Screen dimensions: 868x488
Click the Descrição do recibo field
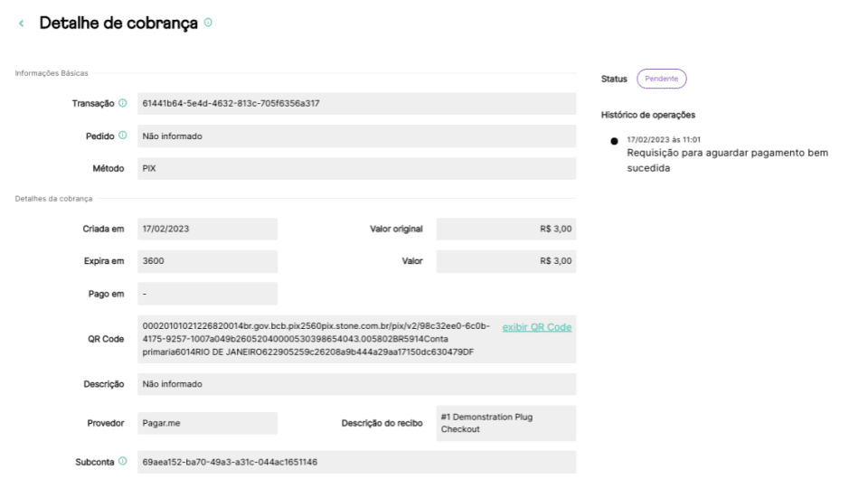click(505, 423)
